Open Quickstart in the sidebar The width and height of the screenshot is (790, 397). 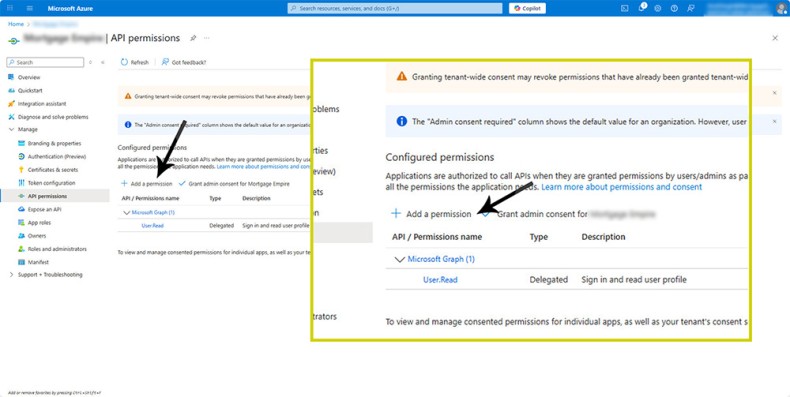(x=30, y=91)
